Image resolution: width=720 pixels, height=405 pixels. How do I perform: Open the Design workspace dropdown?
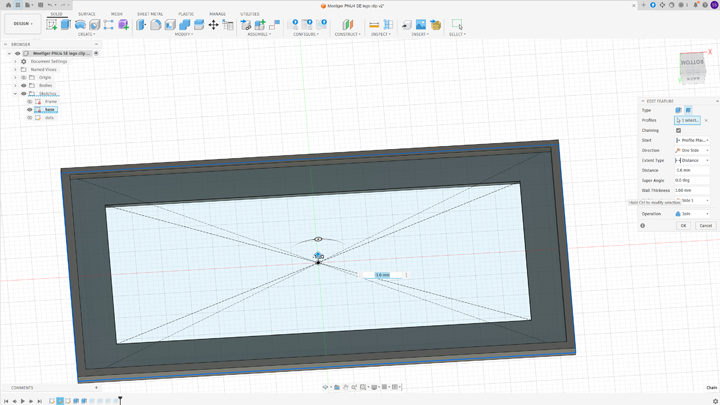[22, 23]
